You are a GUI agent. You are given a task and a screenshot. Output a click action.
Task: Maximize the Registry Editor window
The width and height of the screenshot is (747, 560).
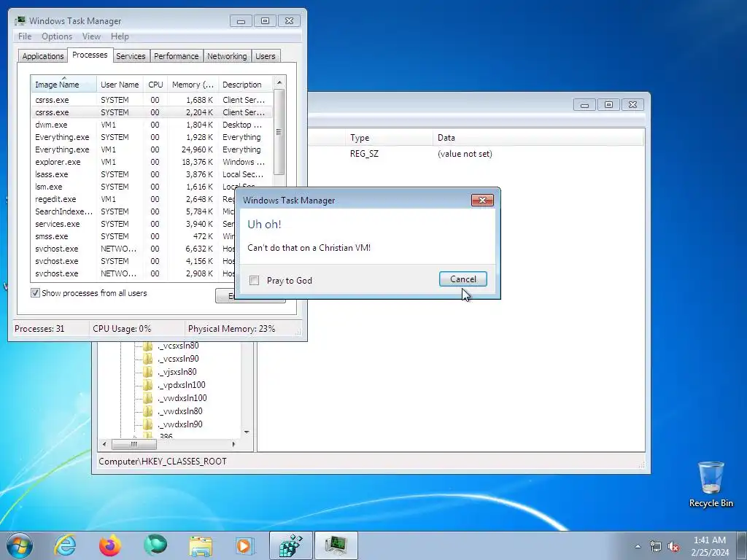click(x=608, y=104)
